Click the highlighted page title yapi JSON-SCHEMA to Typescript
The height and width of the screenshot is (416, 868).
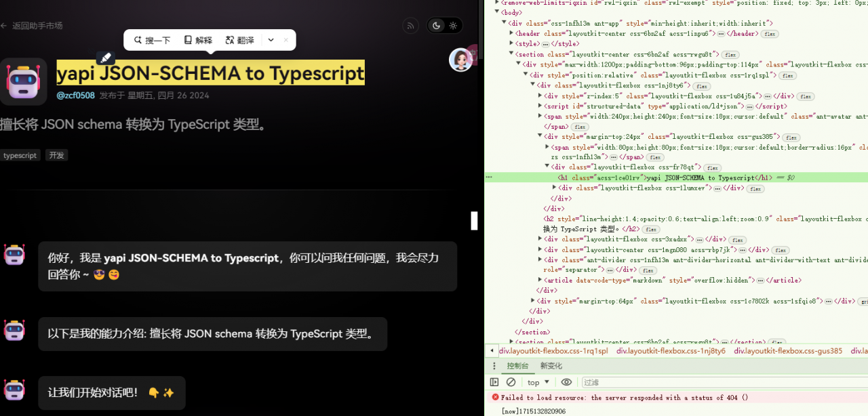click(210, 72)
